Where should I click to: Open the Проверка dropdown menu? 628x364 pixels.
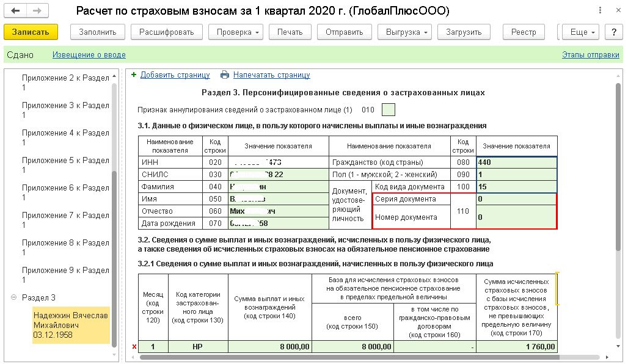click(236, 32)
